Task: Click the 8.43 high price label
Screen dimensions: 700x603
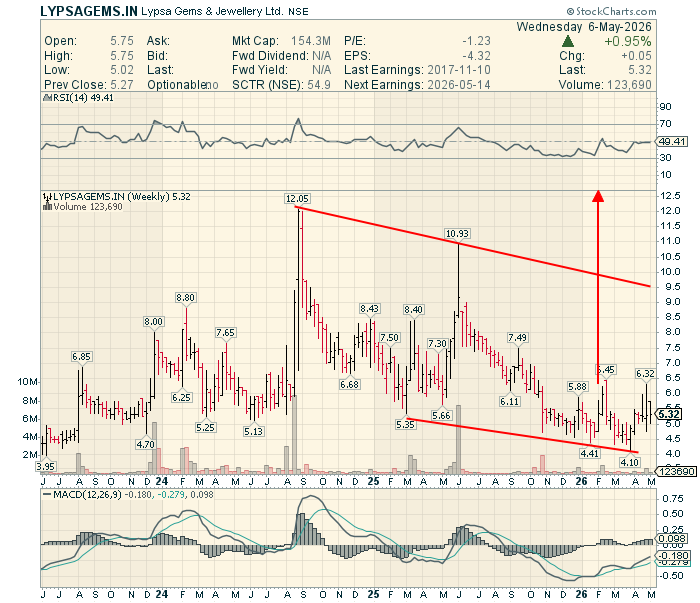Action: (x=370, y=308)
